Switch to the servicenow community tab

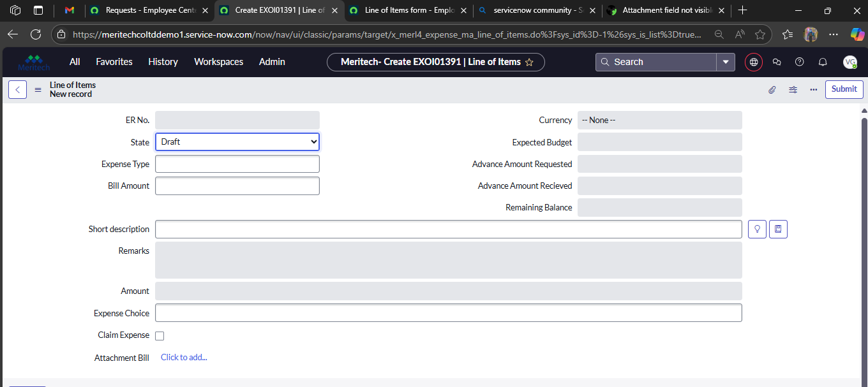[x=537, y=10]
